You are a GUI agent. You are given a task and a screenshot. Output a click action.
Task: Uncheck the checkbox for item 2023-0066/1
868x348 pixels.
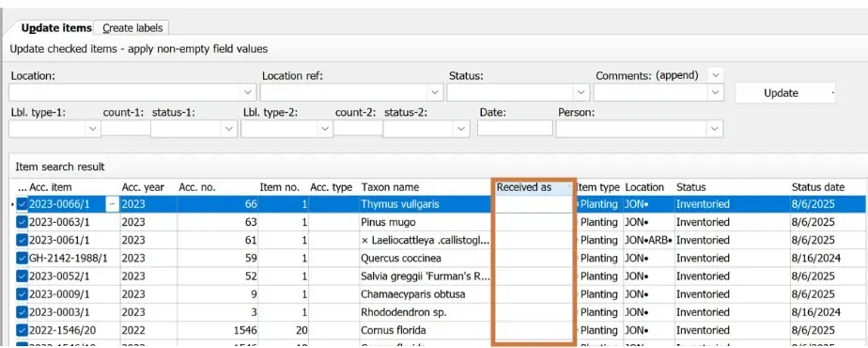pos(23,204)
